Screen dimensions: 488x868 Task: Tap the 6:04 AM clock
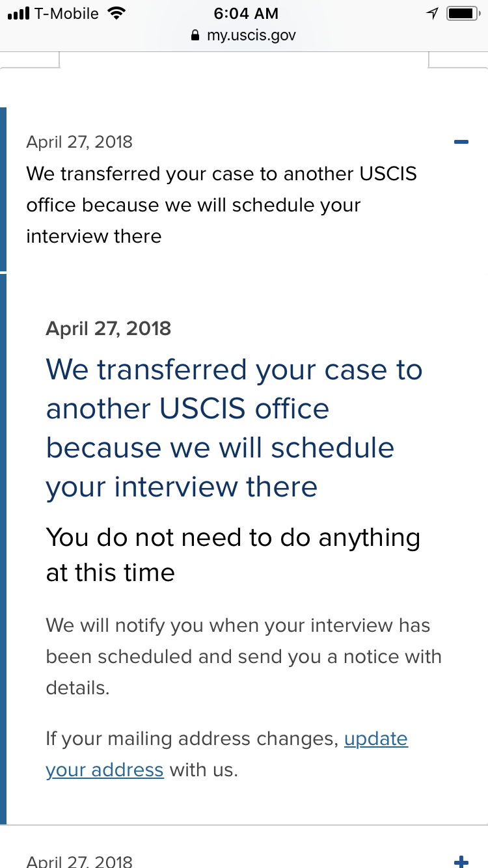point(245,13)
